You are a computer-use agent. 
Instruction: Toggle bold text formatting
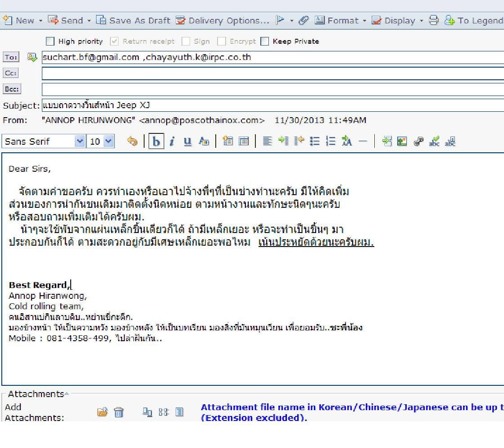coord(156,142)
